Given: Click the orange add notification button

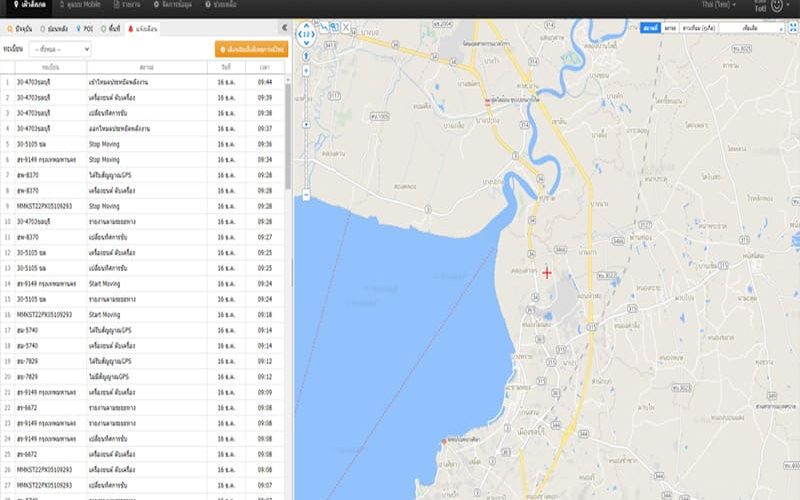Looking at the screenshot, I should click(247, 48).
